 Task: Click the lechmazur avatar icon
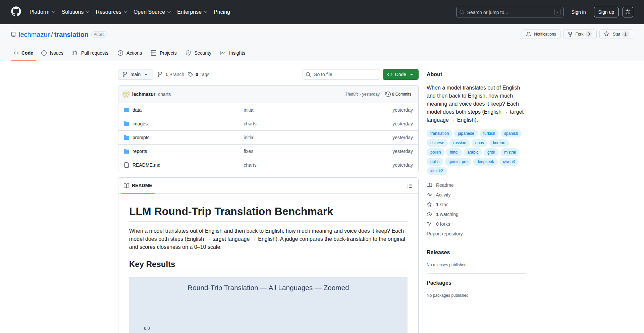(x=126, y=94)
